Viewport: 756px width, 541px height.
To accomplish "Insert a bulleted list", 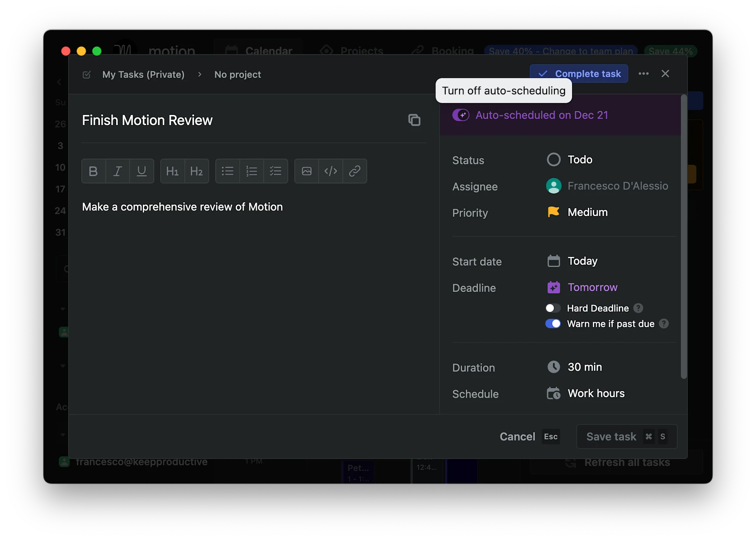I will (228, 171).
